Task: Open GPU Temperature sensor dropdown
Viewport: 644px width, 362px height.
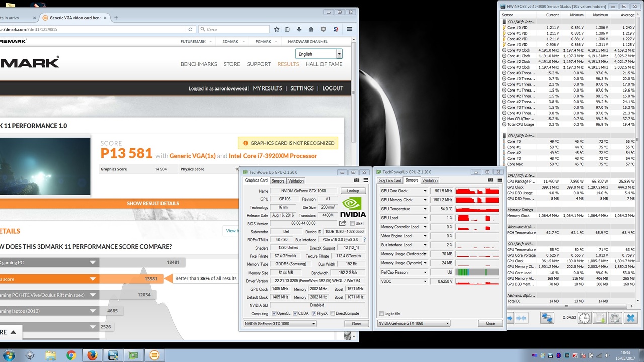Action: tap(425, 209)
